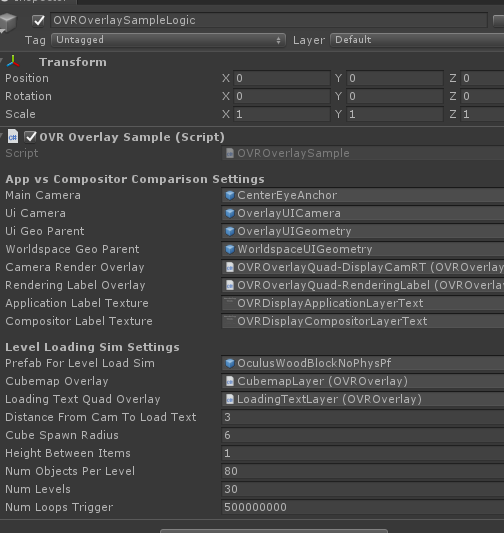Click the OVROverlayQuad-RenderingLabel script icon
Image resolution: width=504 pixels, height=533 pixels.
(230, 285)
